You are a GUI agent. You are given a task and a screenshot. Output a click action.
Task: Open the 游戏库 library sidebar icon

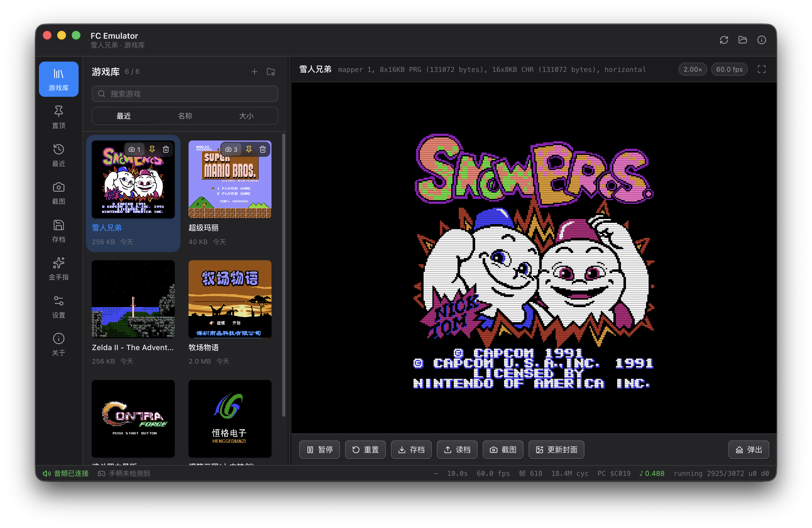[58, 79]
